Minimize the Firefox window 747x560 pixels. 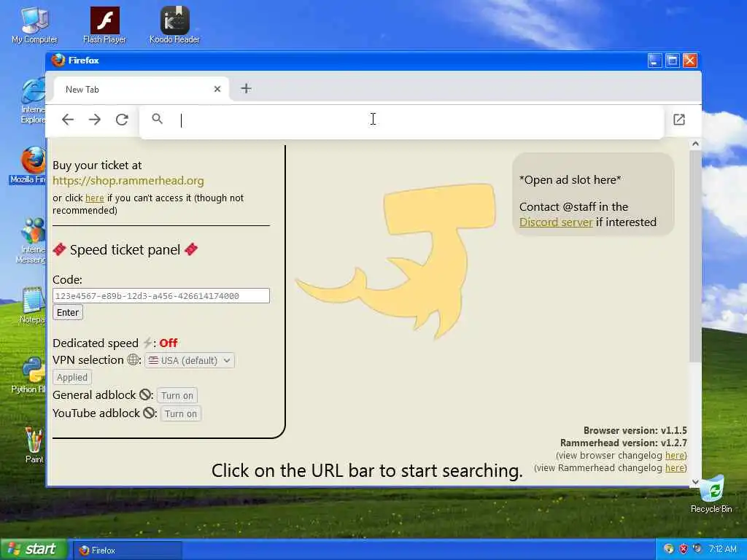(x=654, y=61)
